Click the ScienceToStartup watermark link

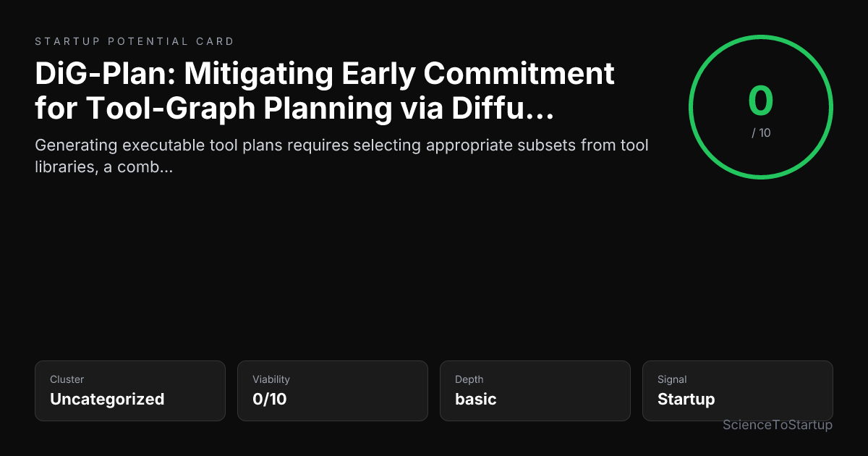coord(778,425)
